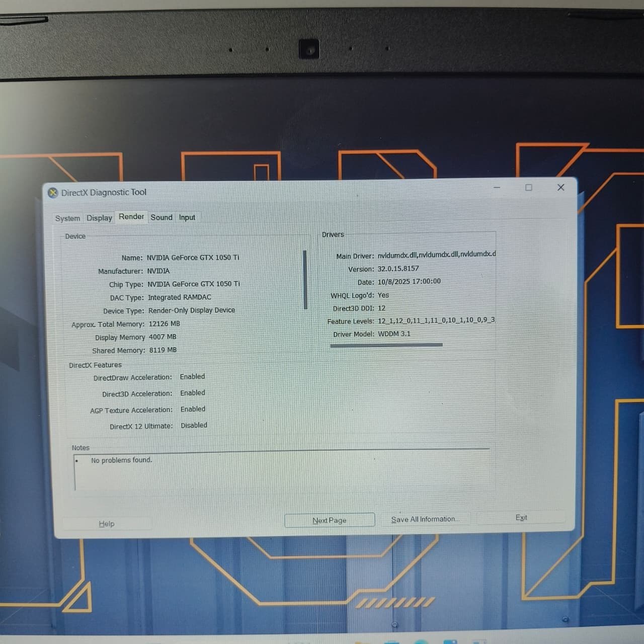
Task: Minimize the DirectX Diagnostic Tool window
Action: click(497, 187)
